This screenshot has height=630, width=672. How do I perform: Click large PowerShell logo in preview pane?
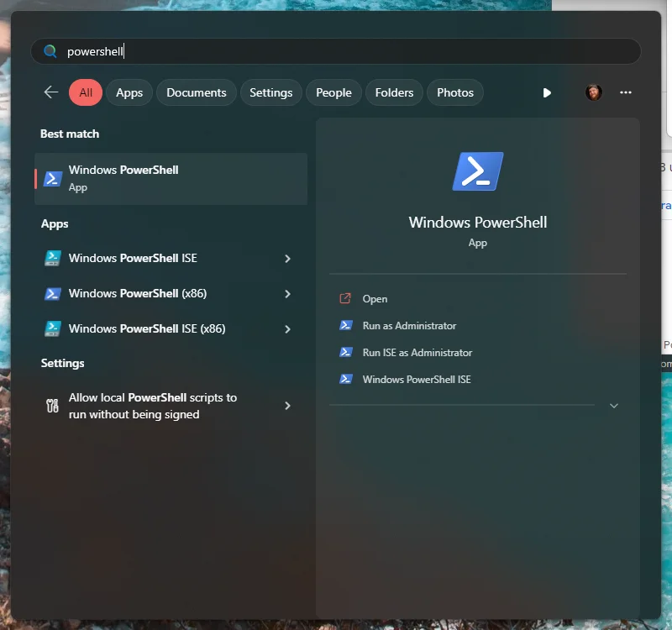coord(478,171)
